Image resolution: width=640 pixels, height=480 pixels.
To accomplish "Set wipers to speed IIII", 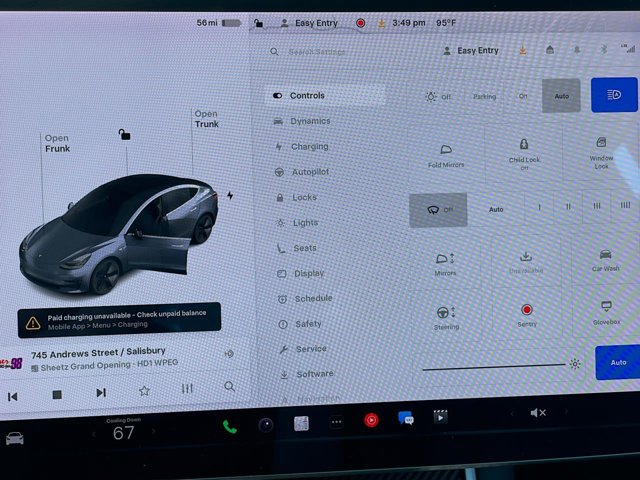I will [625, 205].
